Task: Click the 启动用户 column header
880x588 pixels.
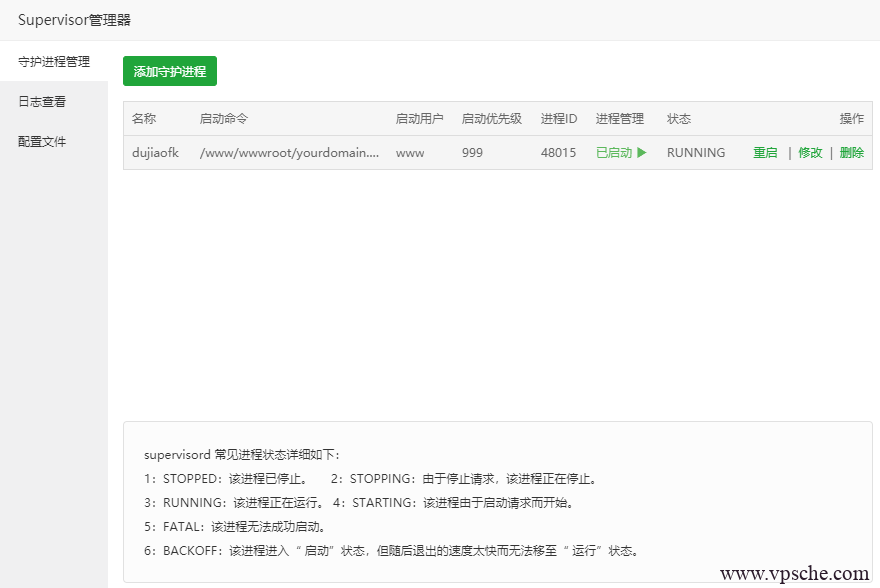Action: click(x=419, y=118)
